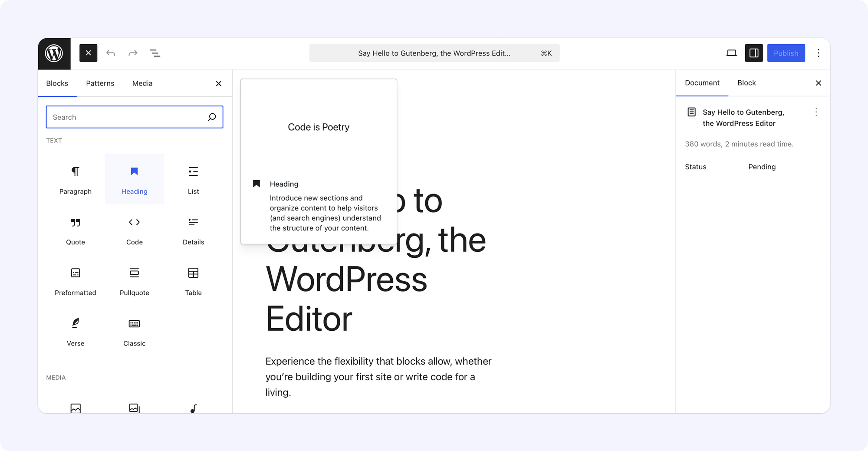Screen dimensions: 868x451
Task: Publish the post
Action: [x=786, y=53]
